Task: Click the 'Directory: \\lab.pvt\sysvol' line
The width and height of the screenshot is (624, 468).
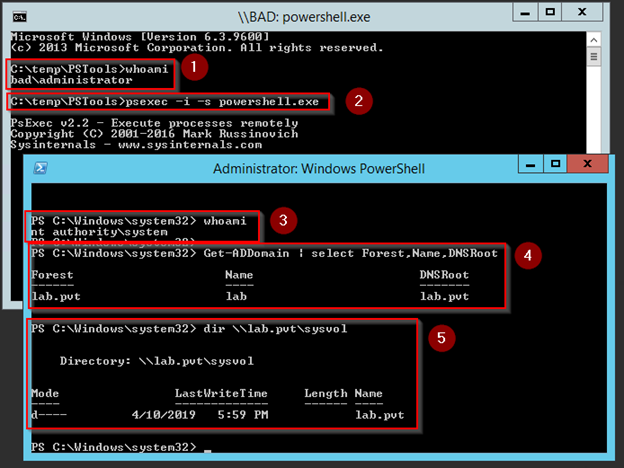Action: click(x=156, y=361)
